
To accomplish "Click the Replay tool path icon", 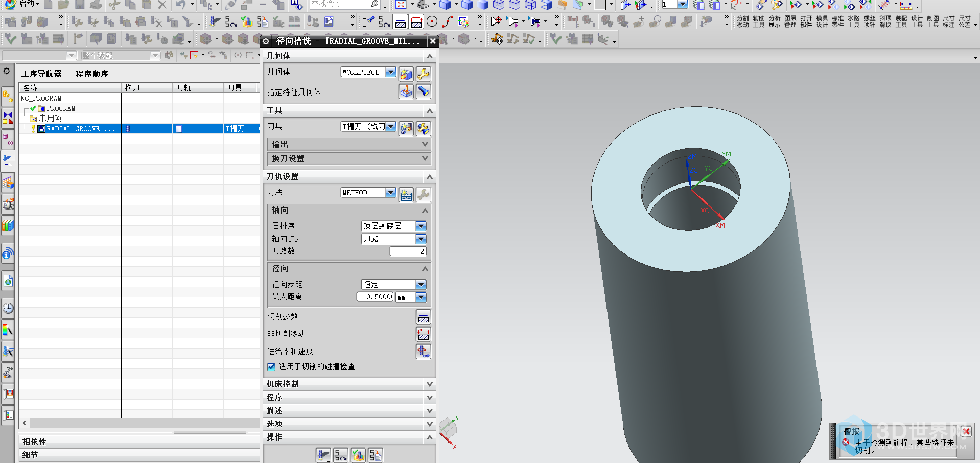I will coord(341,455).
